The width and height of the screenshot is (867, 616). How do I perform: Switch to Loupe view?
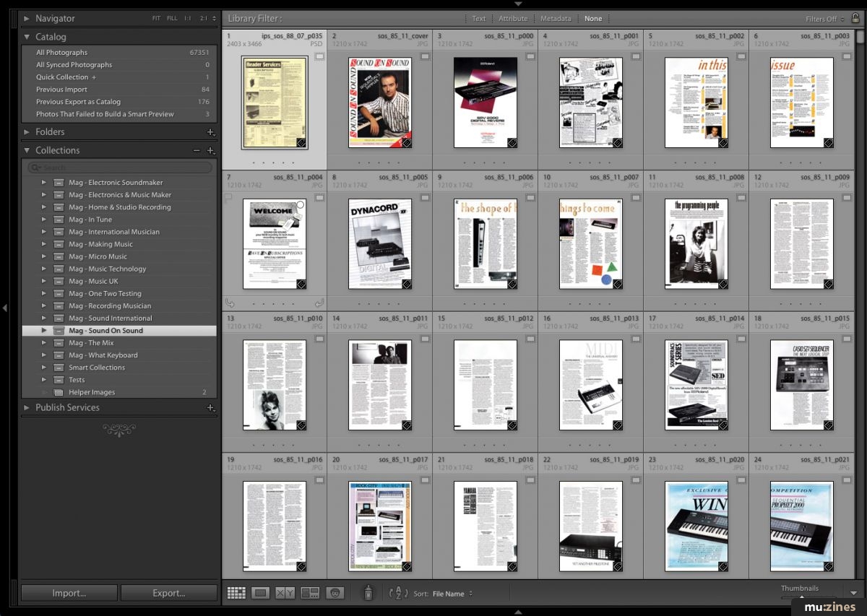(259, 592)
